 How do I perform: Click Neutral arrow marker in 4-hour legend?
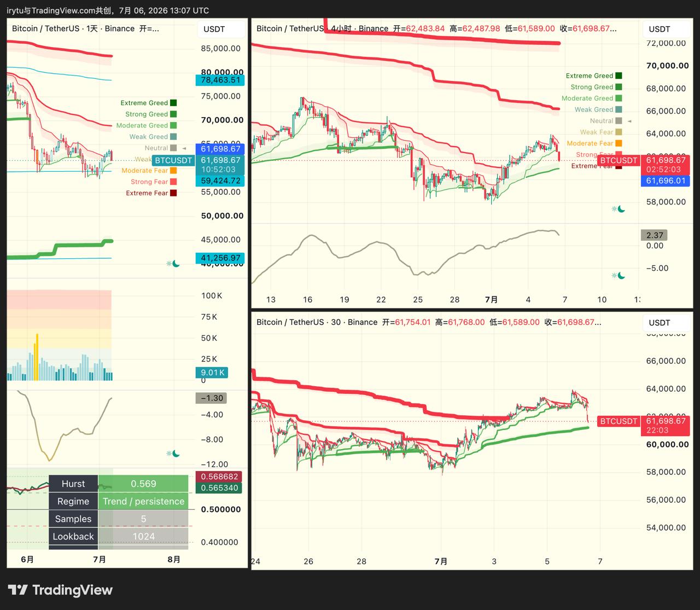point(629,121)
